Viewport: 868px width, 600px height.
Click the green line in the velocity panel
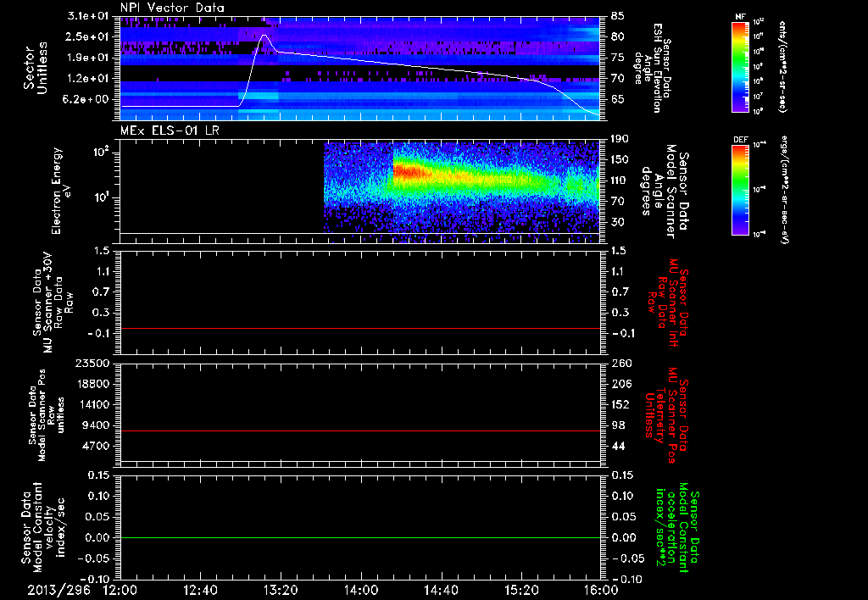[360, 537]
